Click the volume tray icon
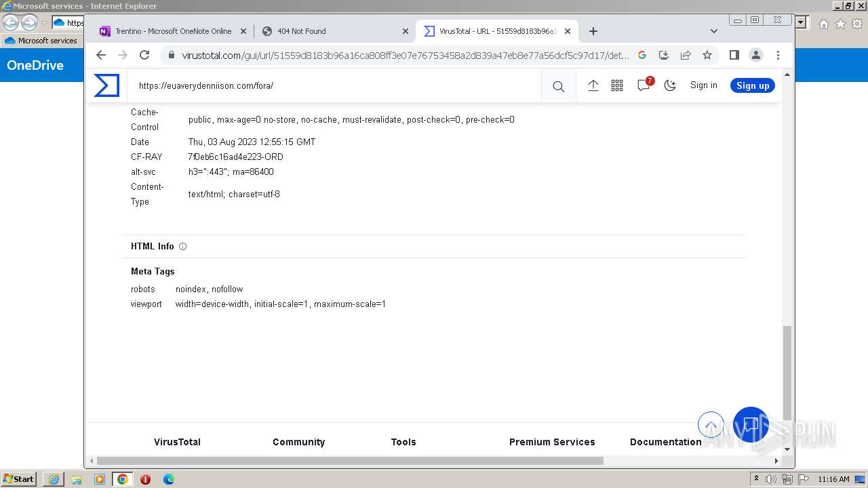This screenshot has height=488, width=868. pos(771,479)
